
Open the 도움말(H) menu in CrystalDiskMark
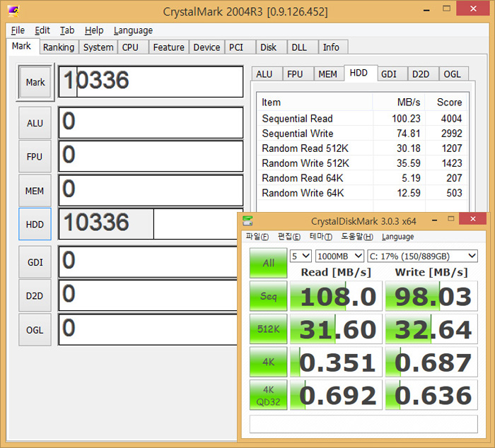point(357,236)
